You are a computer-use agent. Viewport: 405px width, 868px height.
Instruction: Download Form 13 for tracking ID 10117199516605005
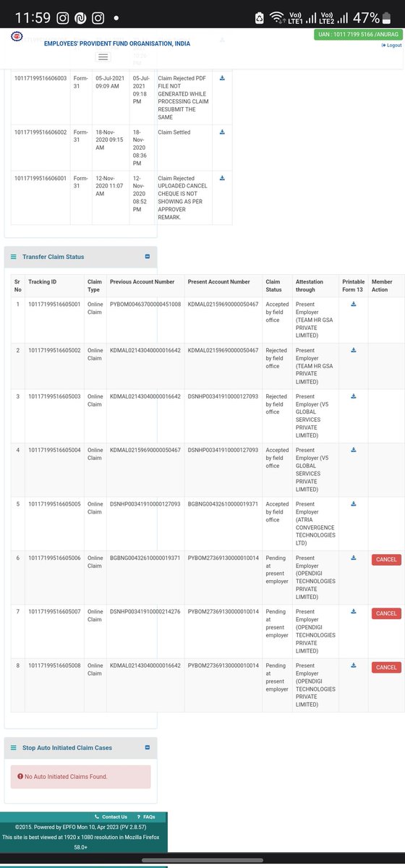pyautogui.click(x=354, y=504)
